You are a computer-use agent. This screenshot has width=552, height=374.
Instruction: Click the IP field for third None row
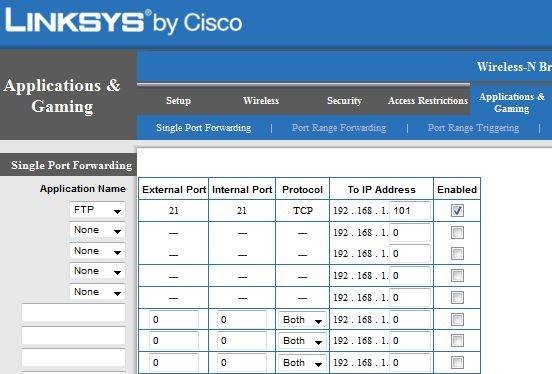pyautogui.click(x=410, y=275)
